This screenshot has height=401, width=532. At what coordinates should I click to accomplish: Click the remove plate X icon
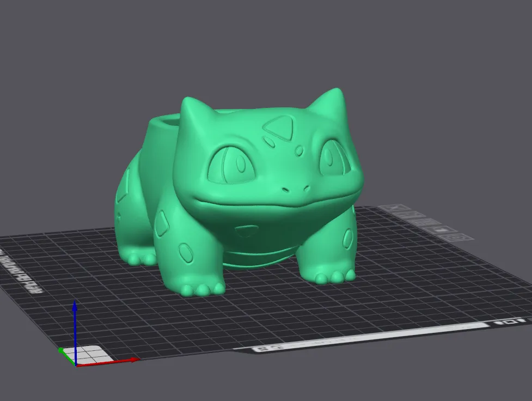393,209
